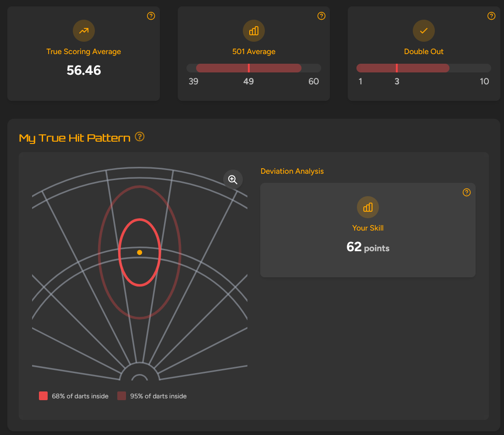Toggle the 95% of darts inside legend swatch
Viewport: 504px width, 435px height.
click(x=121, y=396)
